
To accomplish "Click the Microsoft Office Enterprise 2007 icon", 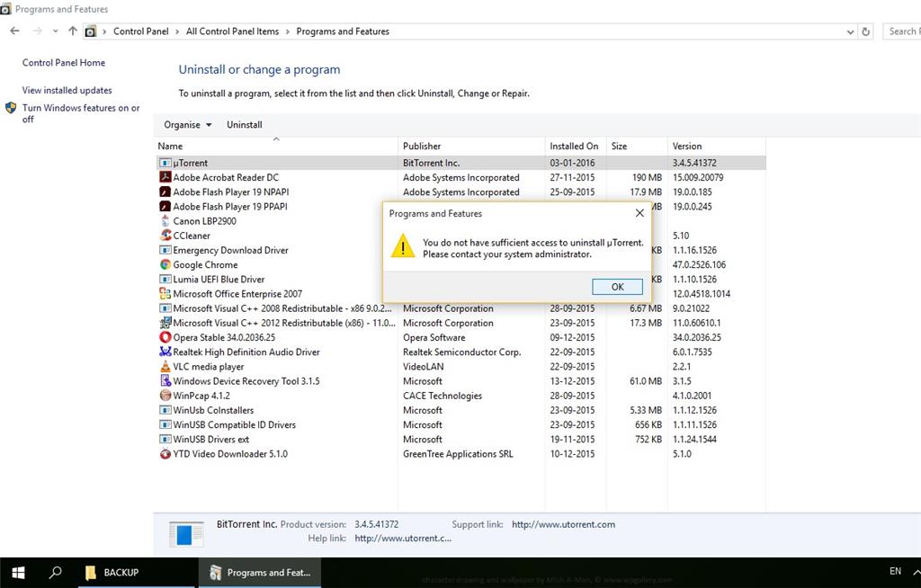I will coord(165,294).
